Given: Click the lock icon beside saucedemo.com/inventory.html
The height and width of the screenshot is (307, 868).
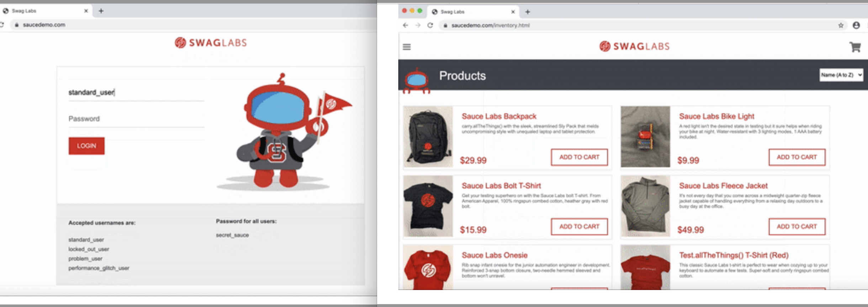Looking at the screenshot, I should click(x=445, y=26).
